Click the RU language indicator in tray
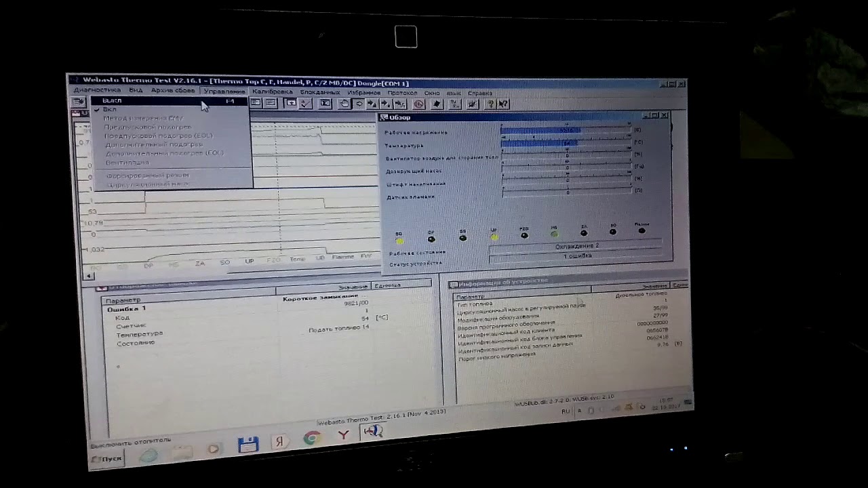The width and height of the screenshot is (868, 488). (566, 411)
